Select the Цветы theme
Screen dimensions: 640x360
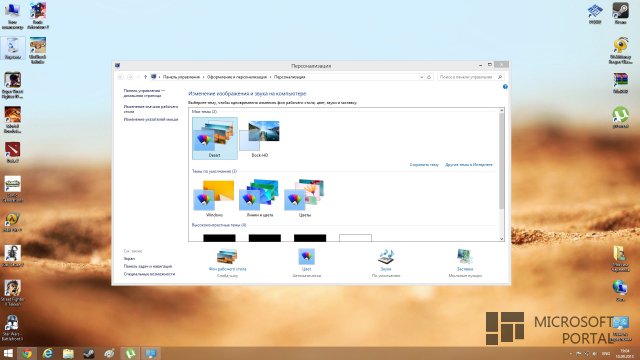pyautogui.click(x=304, y=198)
